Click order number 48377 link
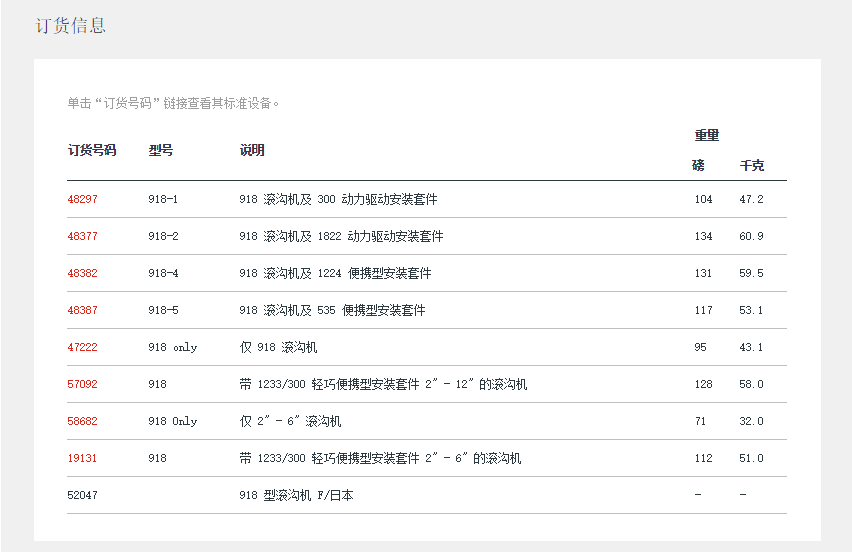This screenshot has height=552, width=852. (82, 236)
